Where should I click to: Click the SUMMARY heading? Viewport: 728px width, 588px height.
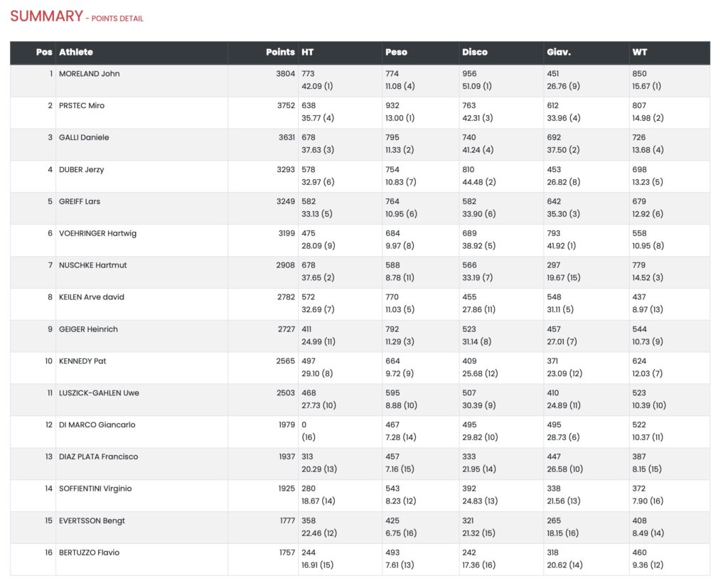pyautogui.click(x=46, y=16)
